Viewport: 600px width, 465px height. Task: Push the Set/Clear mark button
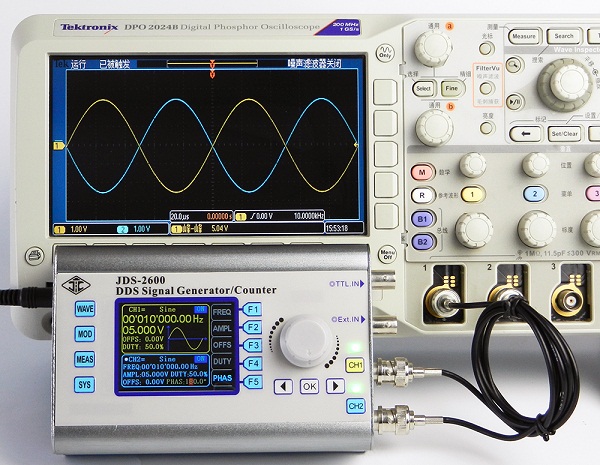pos(564,134)
